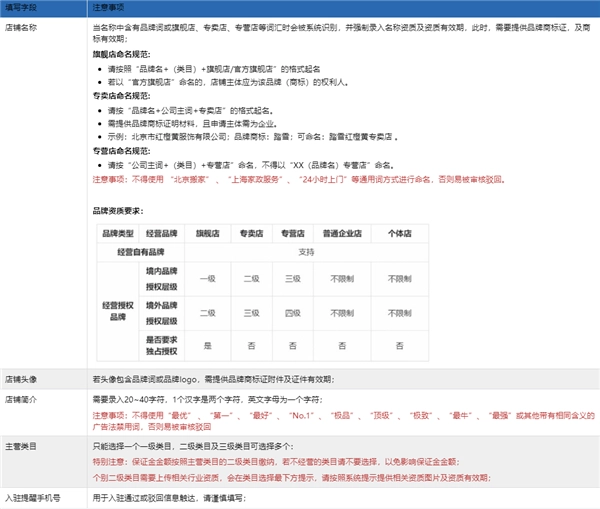Click the 注意事项 column header

point(108,8)
